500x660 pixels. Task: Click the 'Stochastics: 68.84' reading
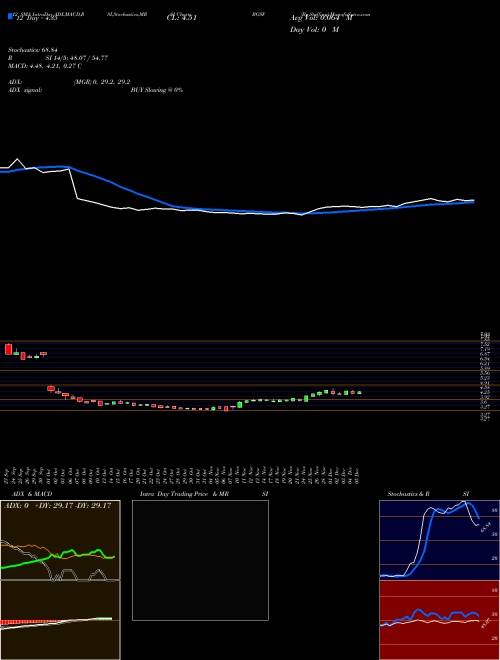pyautogui.click(x=33, y=50)
